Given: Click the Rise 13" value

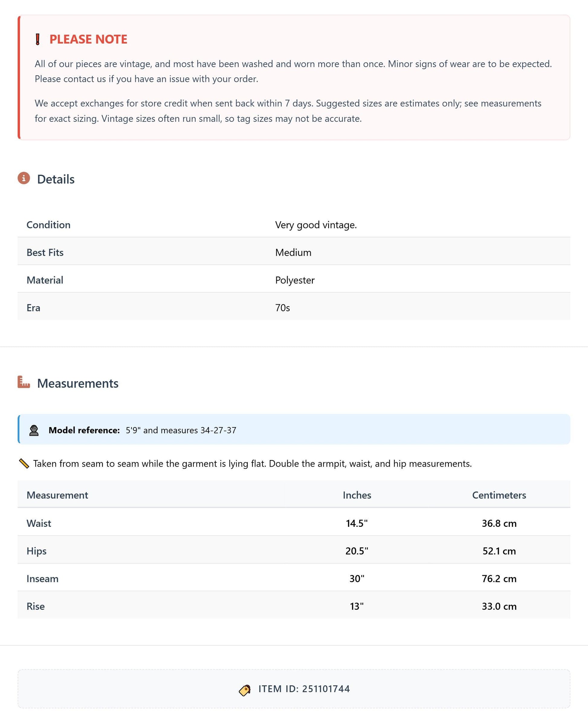Looking at the screenshot, I should (357, 606).
